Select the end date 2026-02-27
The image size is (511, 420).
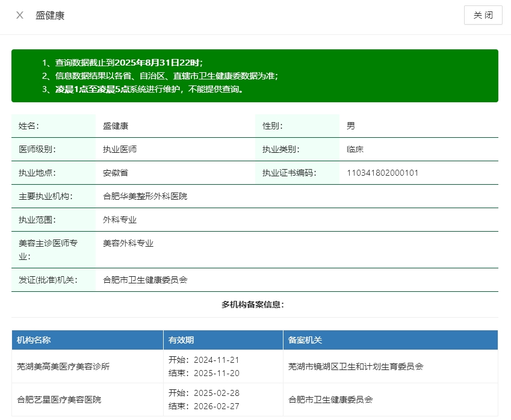[x=217, y=406]
